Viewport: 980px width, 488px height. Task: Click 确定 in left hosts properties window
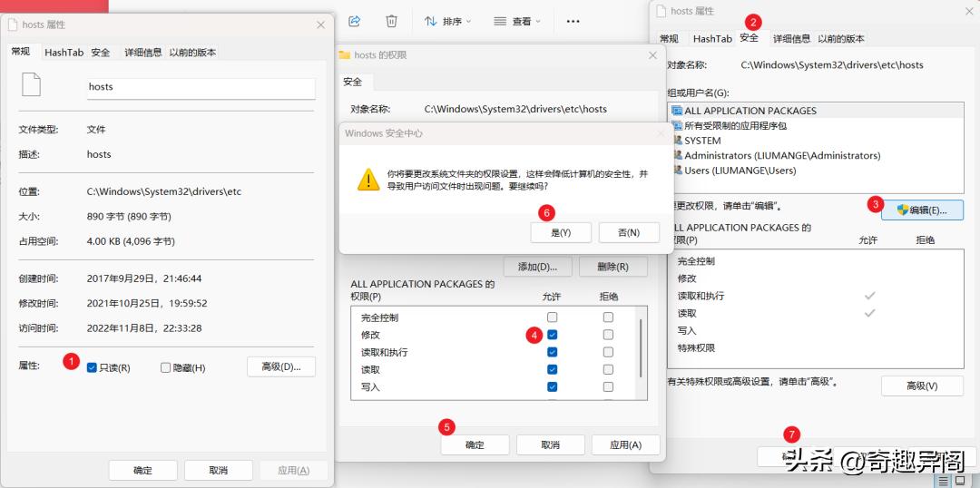(143, 470)
